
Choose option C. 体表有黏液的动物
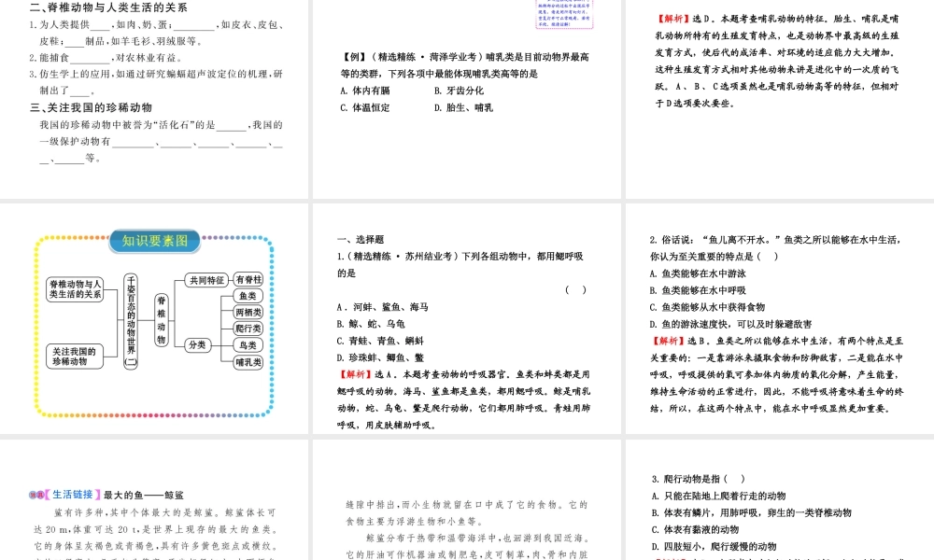(x=695, y=529)
